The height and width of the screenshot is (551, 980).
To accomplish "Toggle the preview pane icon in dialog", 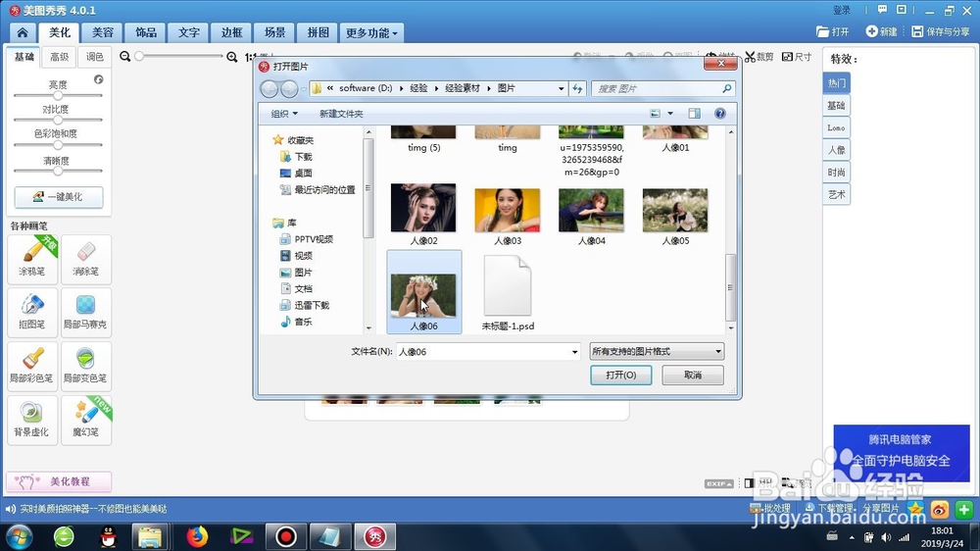I will pos(695,113).
